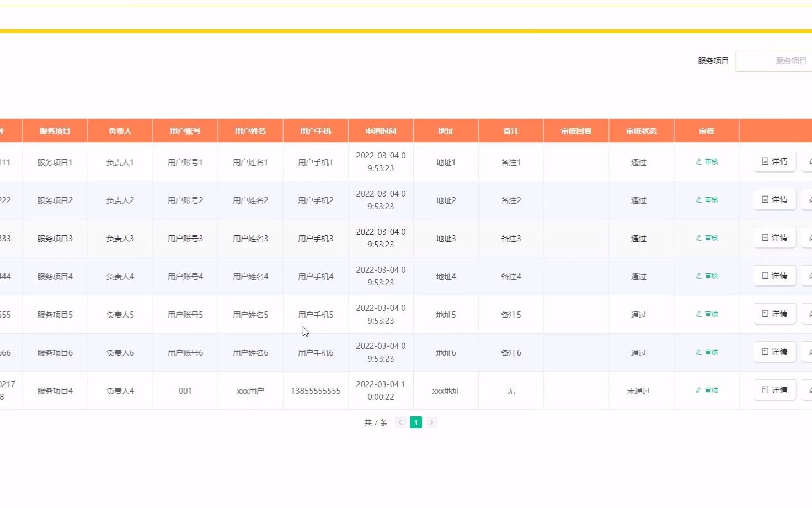Click the next page arrow

click(x=431, y=422)
